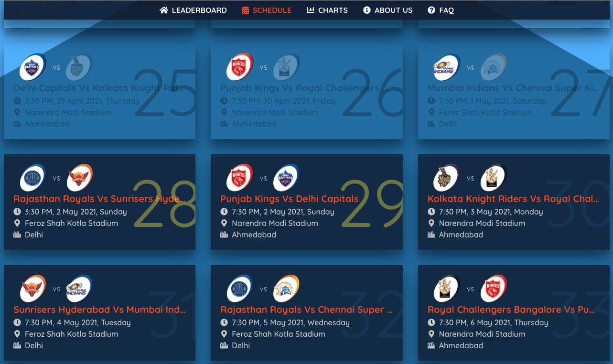Viewport: 613px width, 364px height.
Task: Click Mumbai Indians logo in match 27
Action: point(446,67)
